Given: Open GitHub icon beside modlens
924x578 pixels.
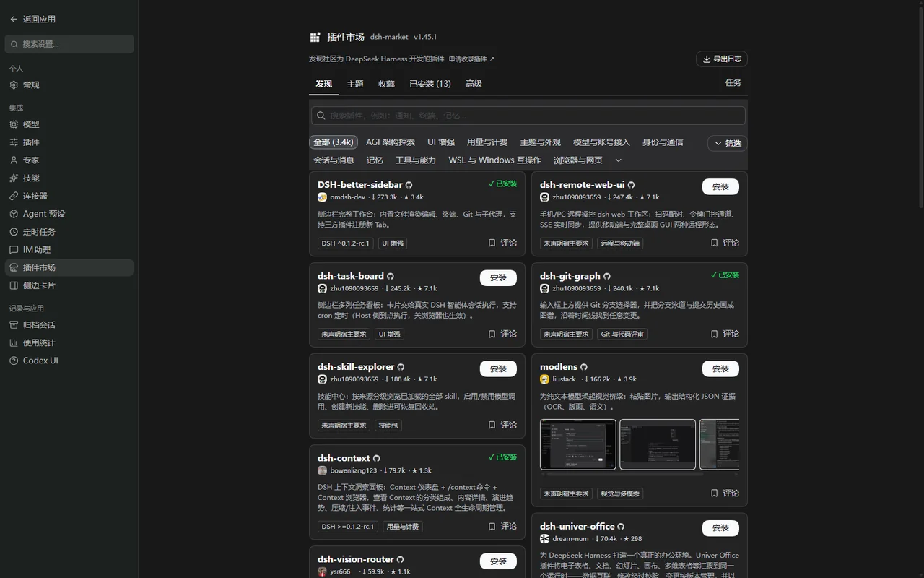Looking at the screenshot, I should click(x=584, y=367).
